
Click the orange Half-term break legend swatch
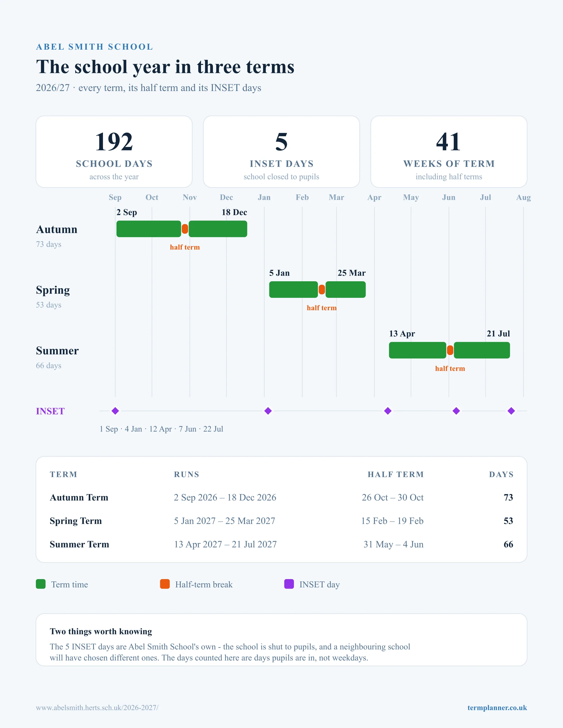coord(165,584)
